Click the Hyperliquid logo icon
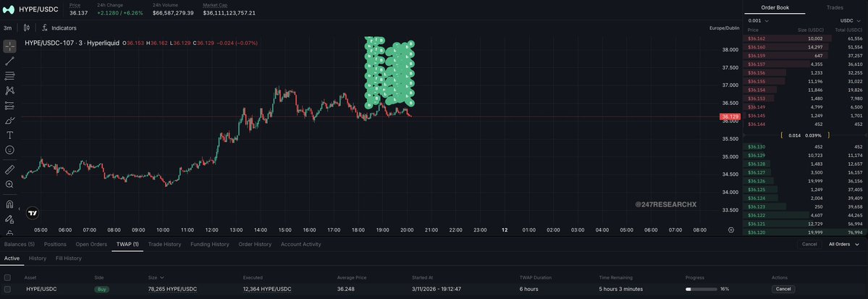This screenshot has width=868, height=299. pyautogui.click(x=8, y=9)
